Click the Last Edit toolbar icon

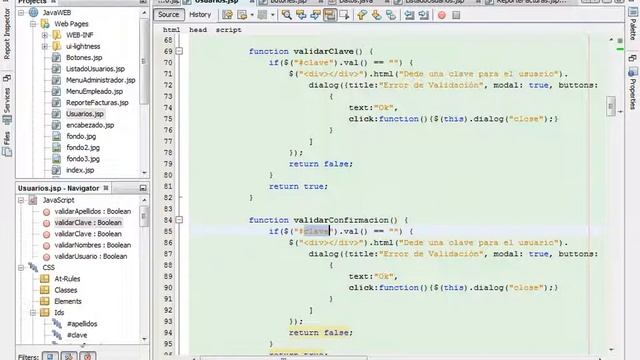[x=227, y=15]
